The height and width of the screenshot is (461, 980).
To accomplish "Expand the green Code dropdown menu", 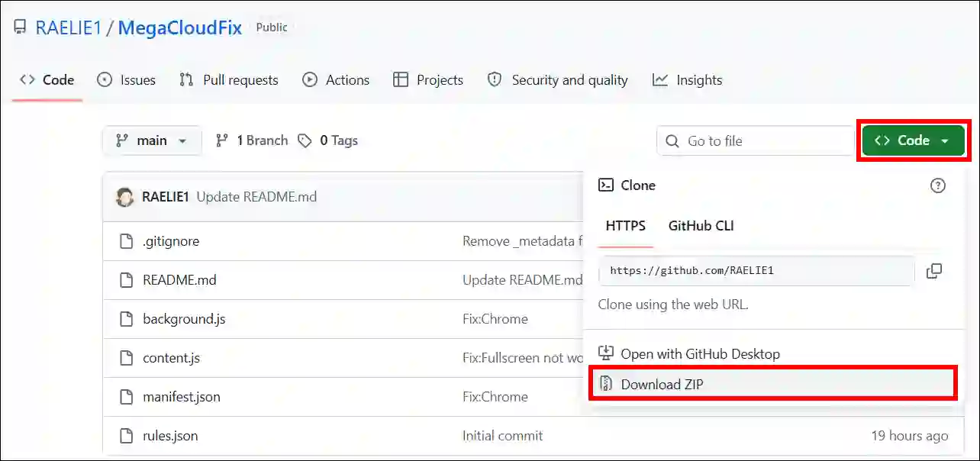I will pos(913,140).
